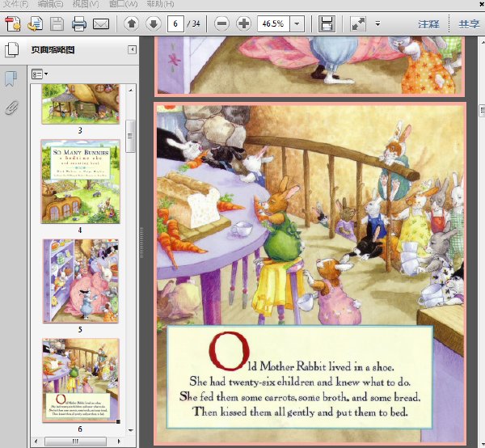The height and width of the screenshot is (448, 485).
Task: Select page 6 thumbnail
Action: (x=81, y=380)
